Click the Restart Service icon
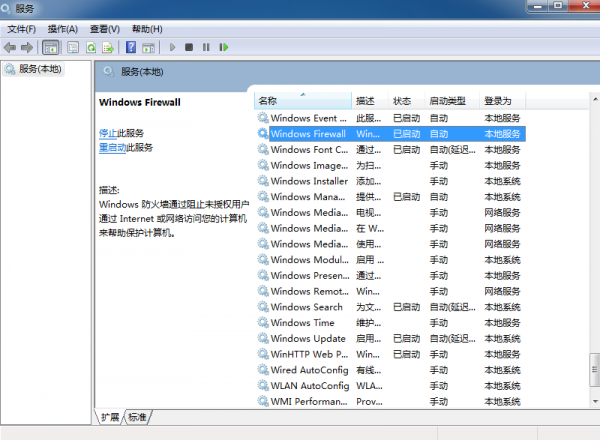 tap(224, 47)
